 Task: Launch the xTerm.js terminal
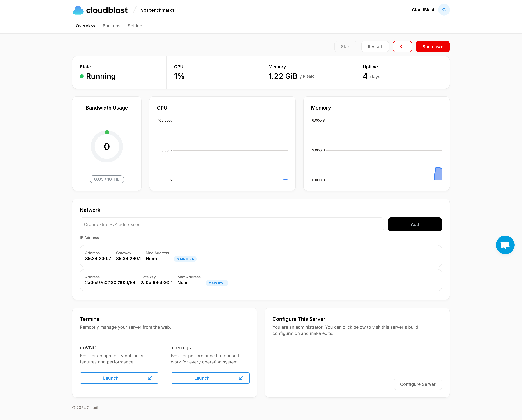202,378
